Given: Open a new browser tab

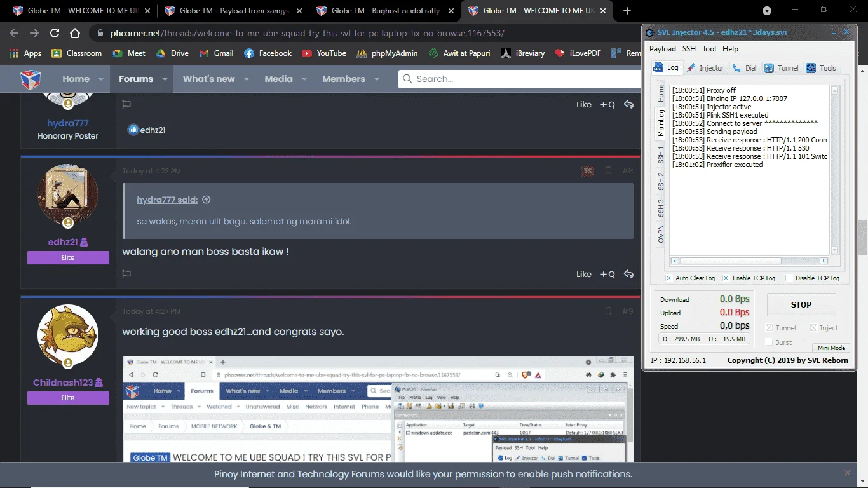Looking at the screenshot, I should tap(627, 11).
